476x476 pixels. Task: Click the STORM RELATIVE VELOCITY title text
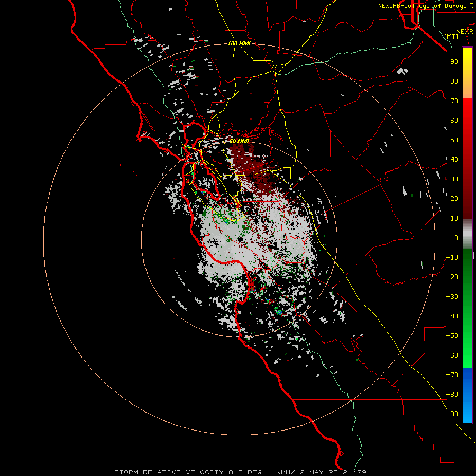[x=169, y=472]
